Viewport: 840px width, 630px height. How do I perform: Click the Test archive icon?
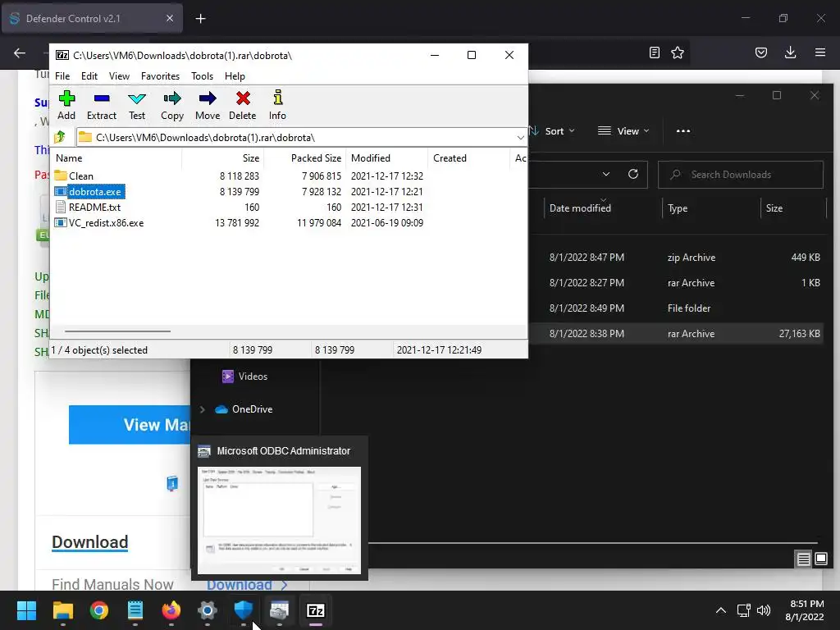click(137, 105)
